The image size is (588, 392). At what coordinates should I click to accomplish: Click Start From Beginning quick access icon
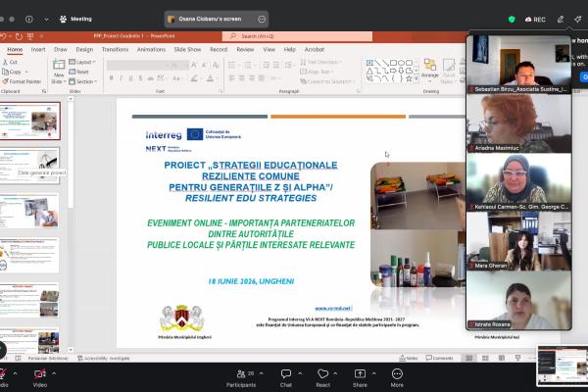click(30, 36)
